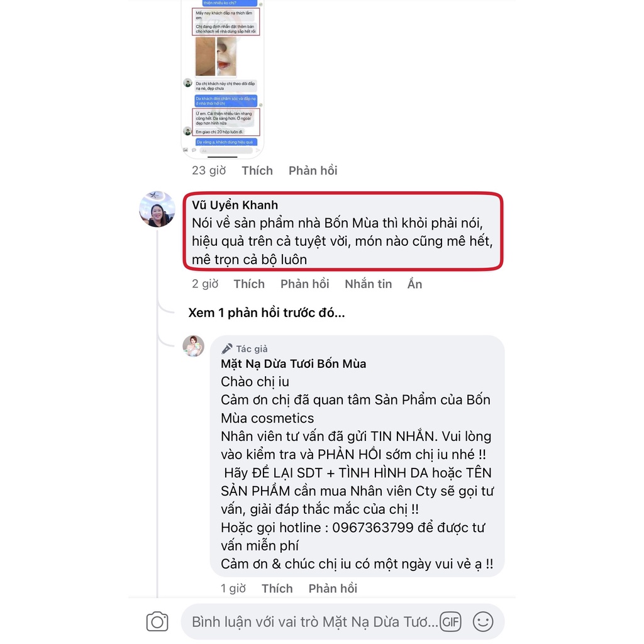The height and width of the screenshot is (644, 644).
Task: Tap the camera icon in comment bar
Action: [x=157, y=621]
